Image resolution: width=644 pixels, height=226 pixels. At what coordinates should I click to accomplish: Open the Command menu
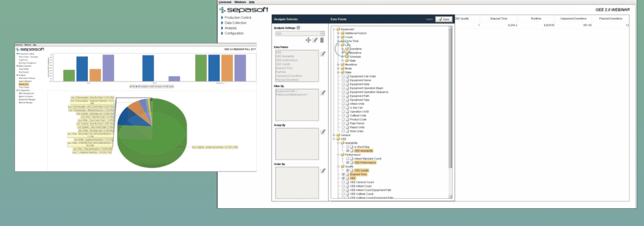(x=225, y=2)
